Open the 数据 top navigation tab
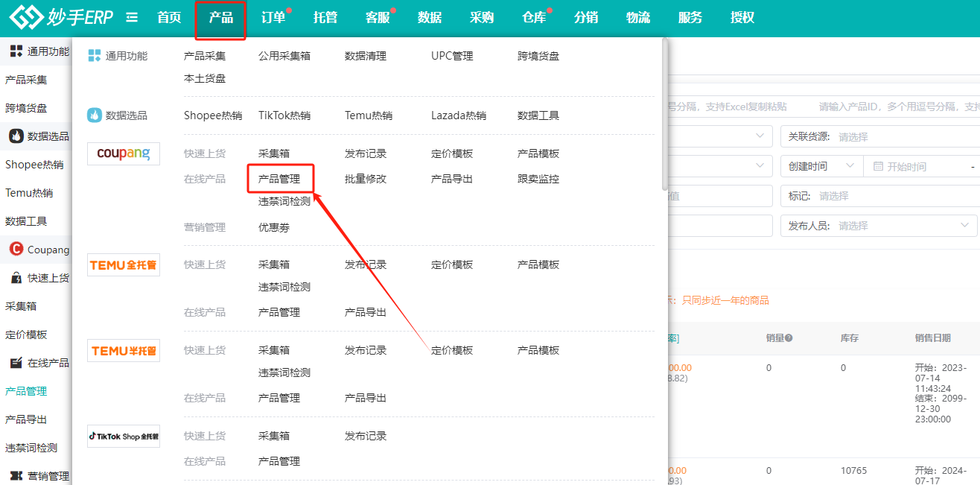This screenshot has width=980, height=485. point(430,18)
